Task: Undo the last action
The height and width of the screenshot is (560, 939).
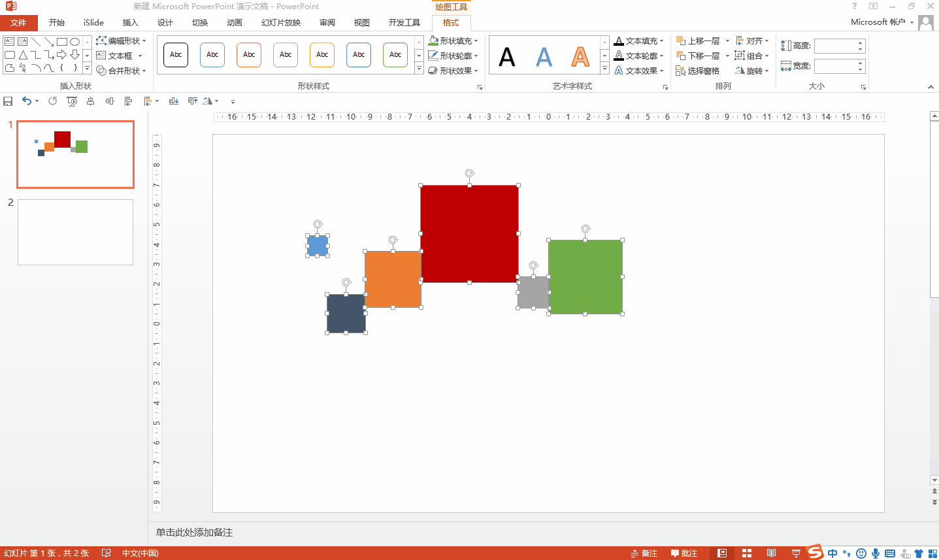Action: click(27, 101)
